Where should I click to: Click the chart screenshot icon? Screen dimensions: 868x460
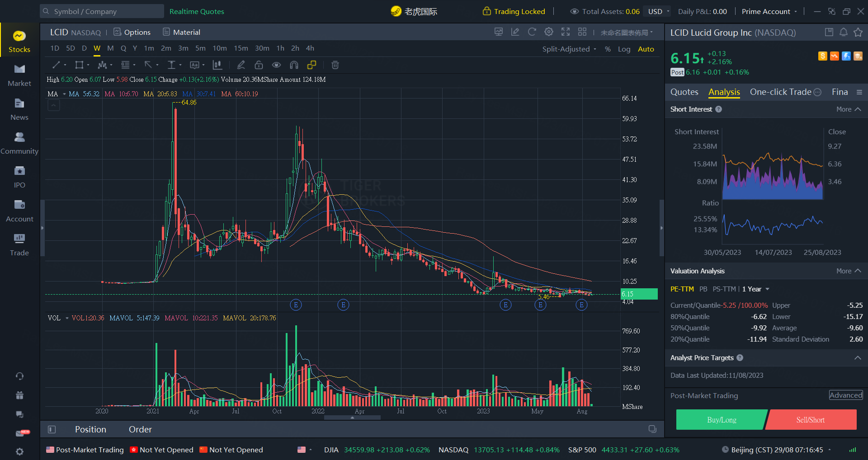pyautogui.click(x=499, y=32)
